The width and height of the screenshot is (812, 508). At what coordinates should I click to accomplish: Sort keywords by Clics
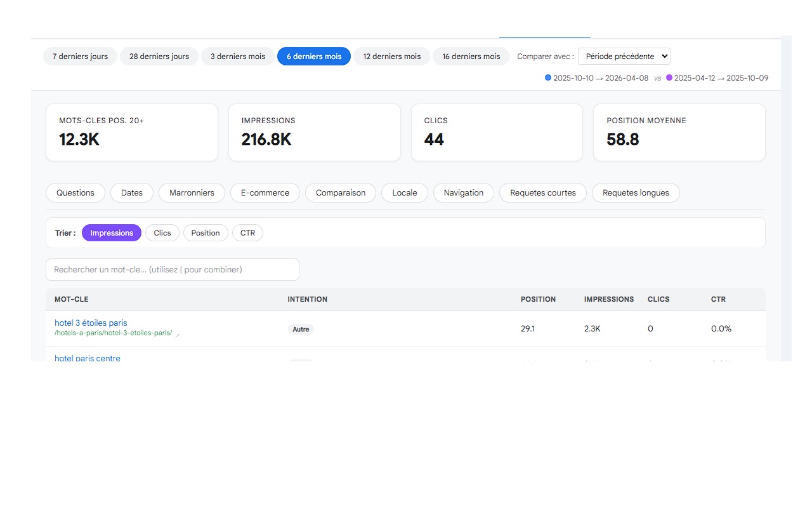click(162, 233)
